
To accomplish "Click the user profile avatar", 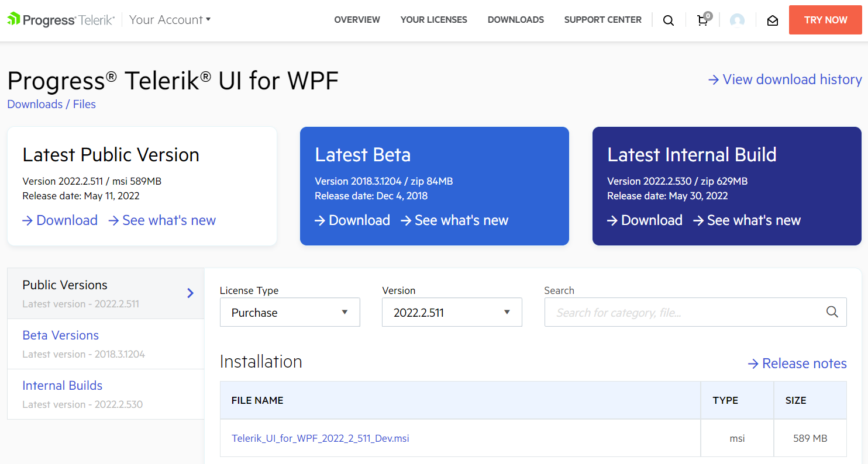I will (737, 20).
